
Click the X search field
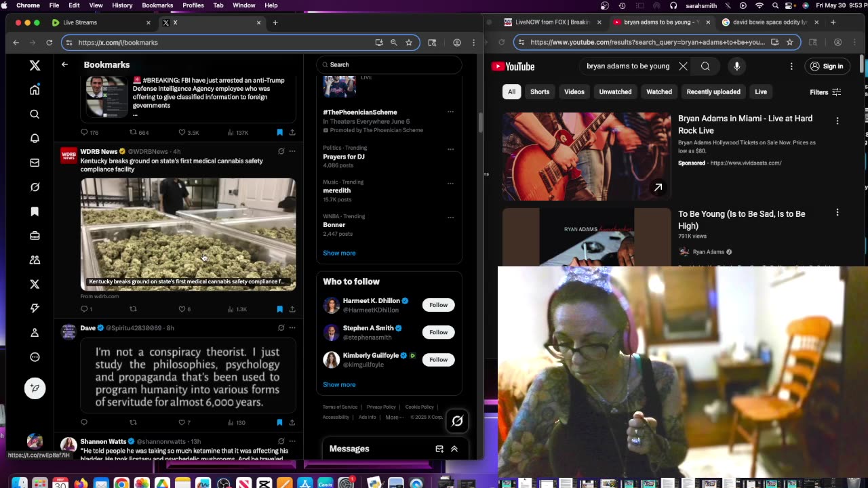click(389, 64)
